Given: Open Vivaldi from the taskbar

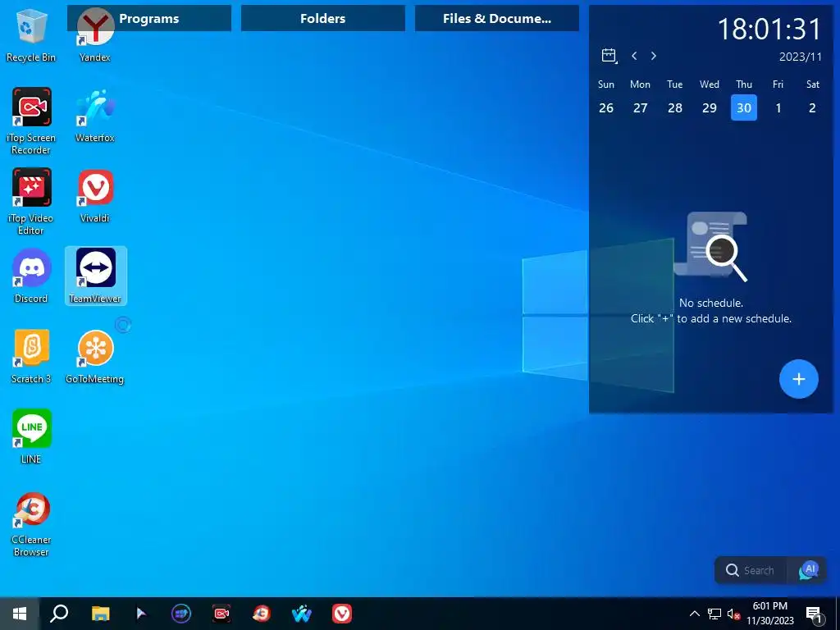Looking at the screenshot, I should tap(342, 614).
